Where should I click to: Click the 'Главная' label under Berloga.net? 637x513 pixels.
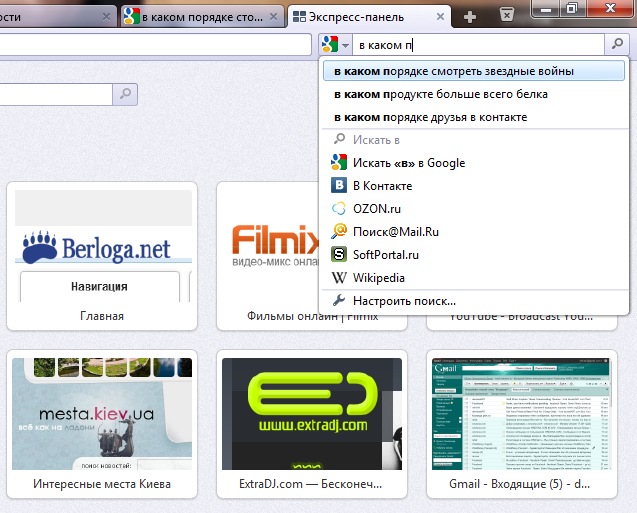click(x=102, y=316)
